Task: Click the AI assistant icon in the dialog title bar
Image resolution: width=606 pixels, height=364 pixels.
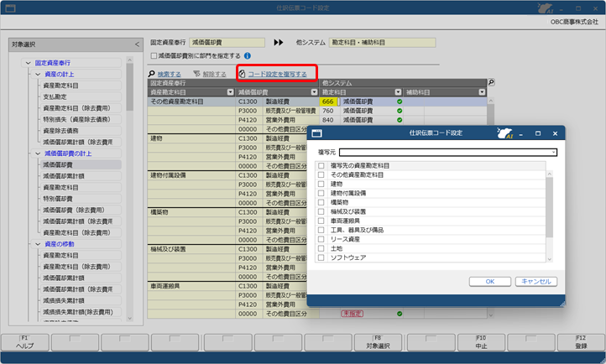Action: (x=504, y=133)
